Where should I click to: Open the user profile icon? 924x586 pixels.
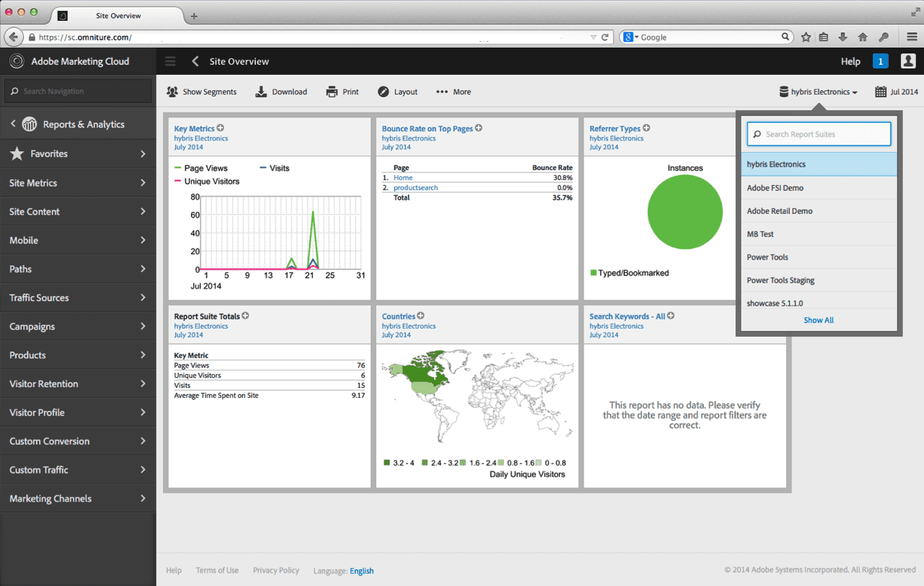[908, 61]
